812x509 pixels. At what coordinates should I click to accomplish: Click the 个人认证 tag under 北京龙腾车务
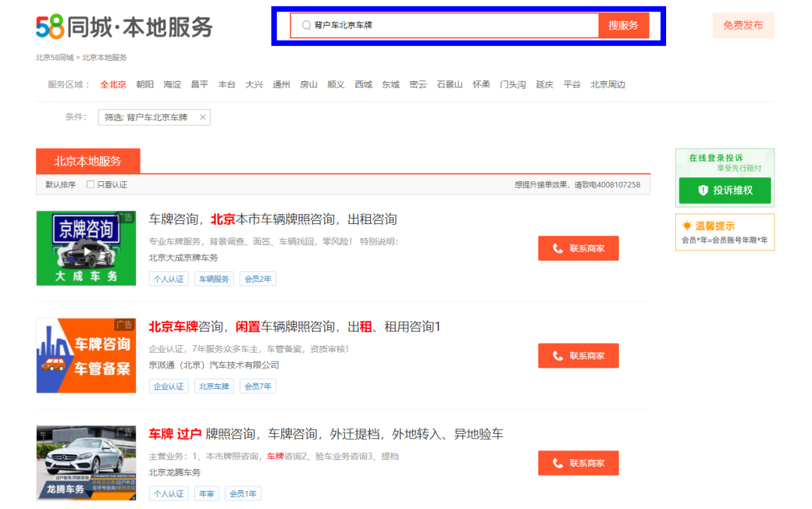click(x=169, y=493)
